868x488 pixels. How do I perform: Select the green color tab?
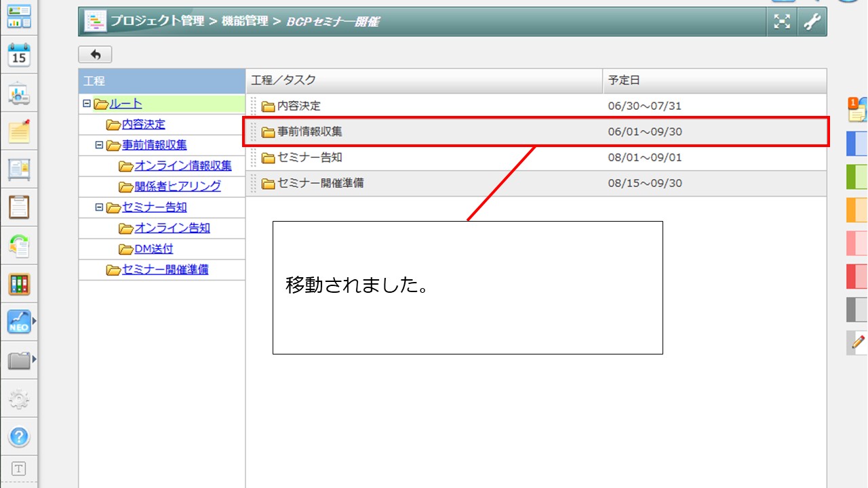pos(858,177)
